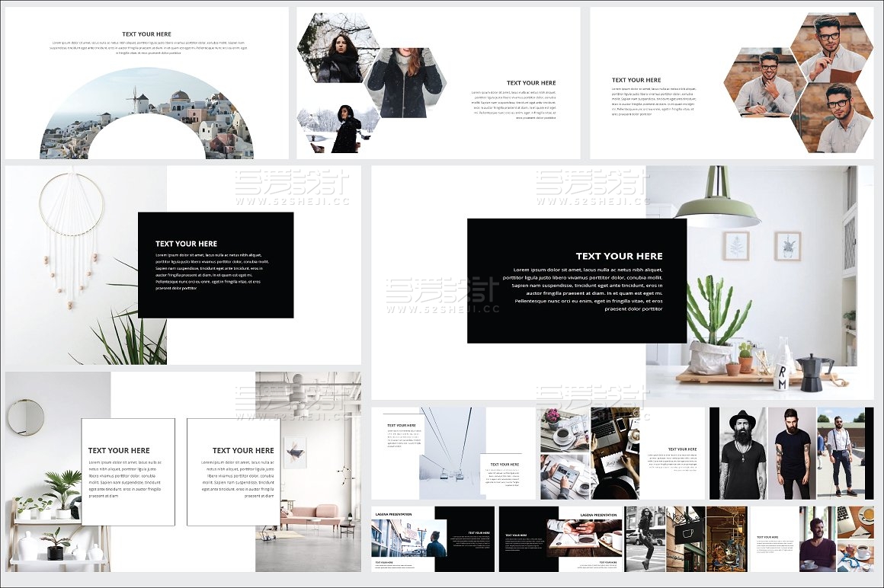Select the right white text card near the pink sofa

click(232, 471)
